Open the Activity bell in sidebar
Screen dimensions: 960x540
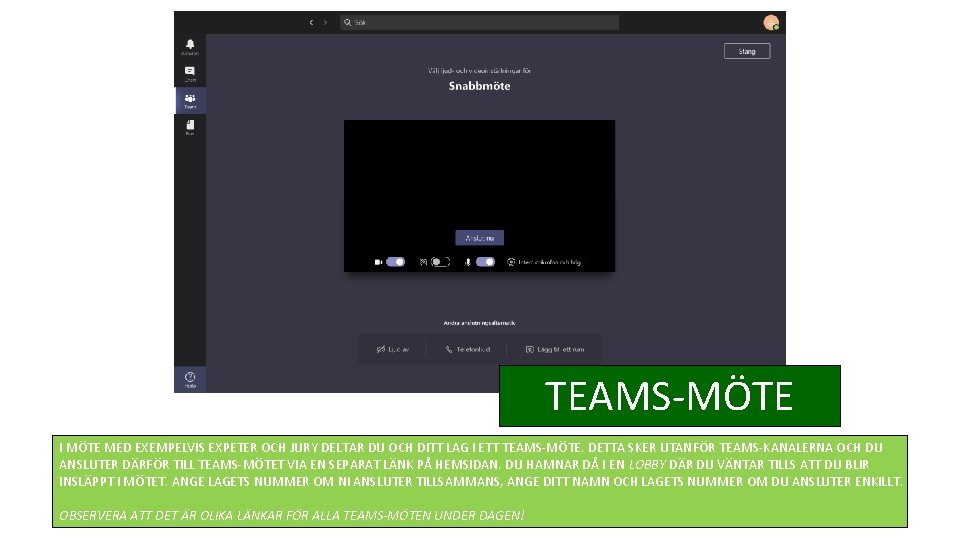190,47
